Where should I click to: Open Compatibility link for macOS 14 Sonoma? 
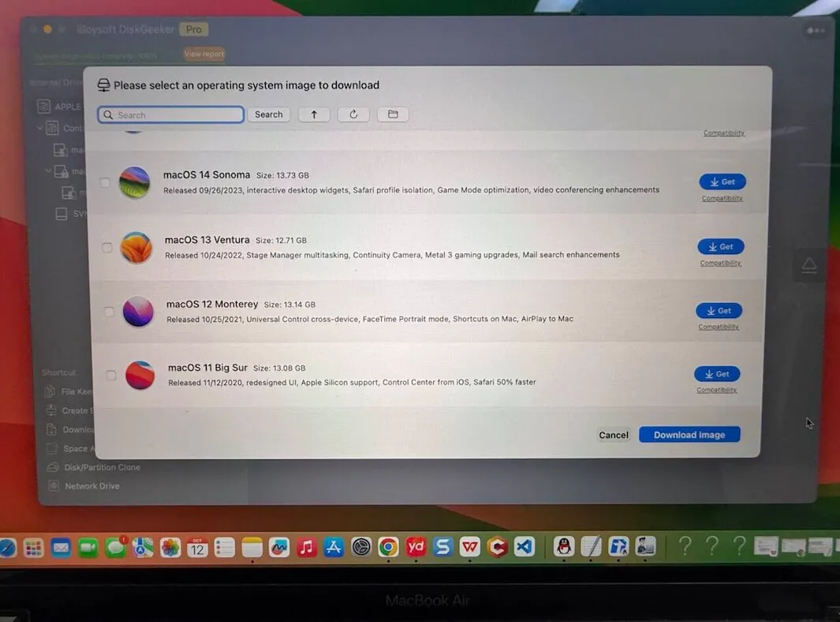722,198
